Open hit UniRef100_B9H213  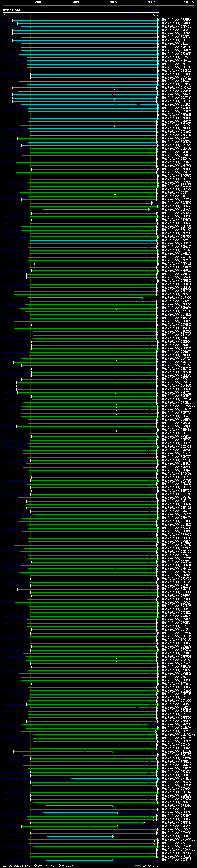tap(176, 30)
